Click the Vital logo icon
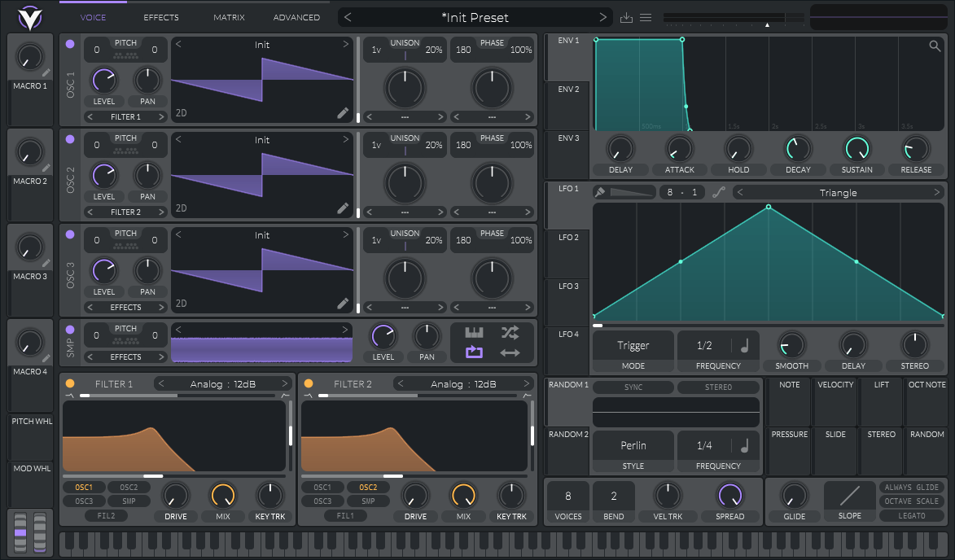 click(x=28, y=16)
